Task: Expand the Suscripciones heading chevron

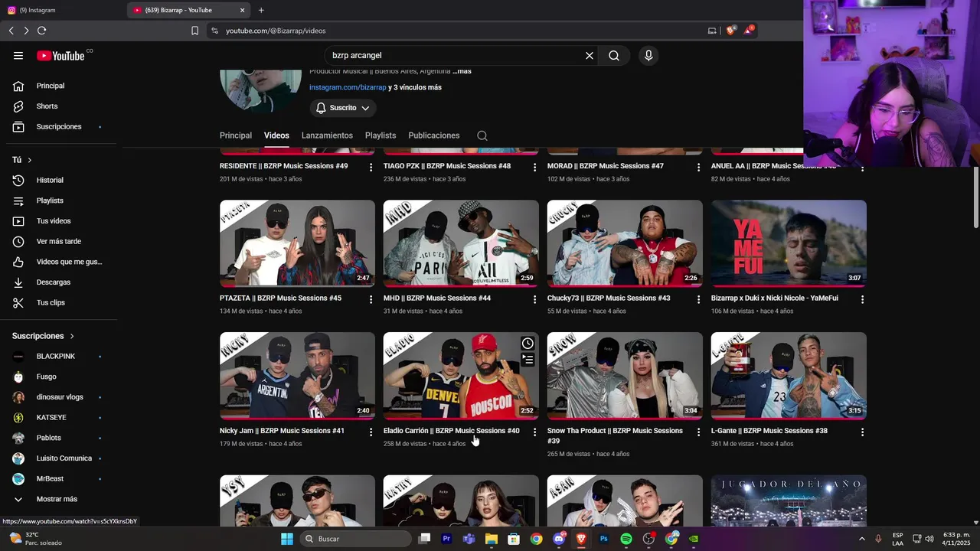Action: pos(72,336)
